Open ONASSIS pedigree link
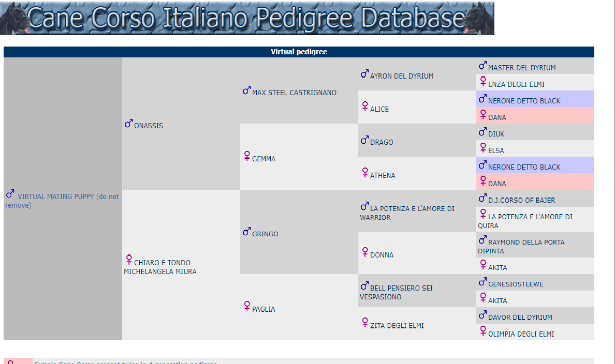 [x=148, y=126]
